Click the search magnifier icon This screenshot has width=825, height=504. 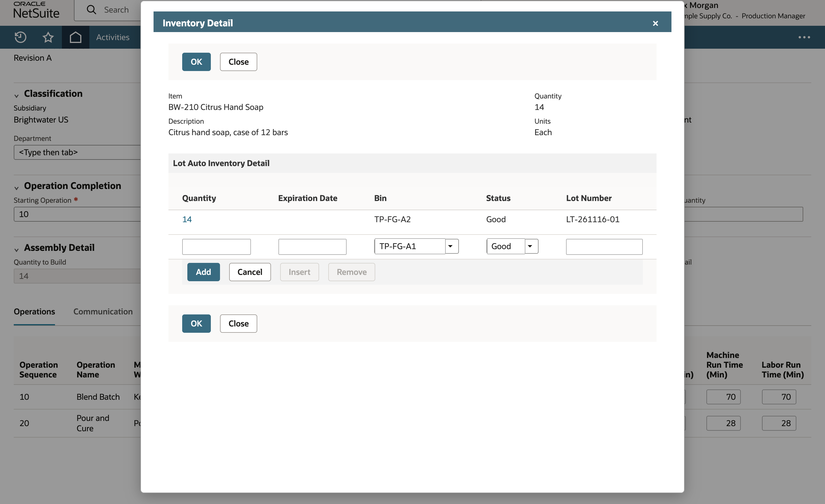coord(91,9)
